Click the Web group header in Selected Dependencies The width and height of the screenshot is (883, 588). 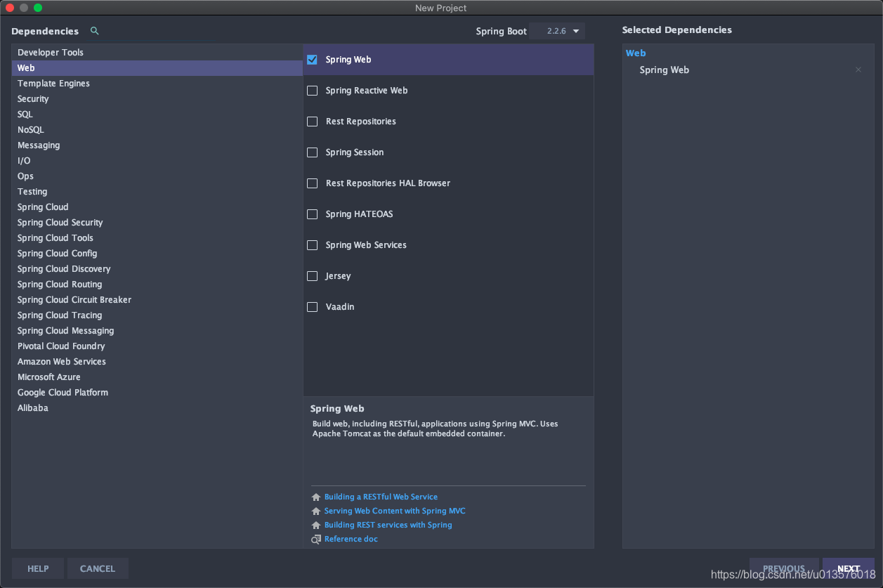click(636, 53)
